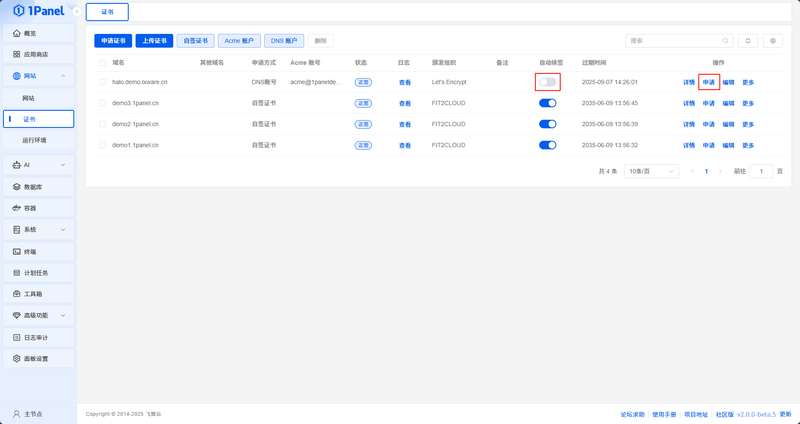Disable auto-renew for demo3.1panel.cn
The image size is (800, 424).
tap(547, 103)
